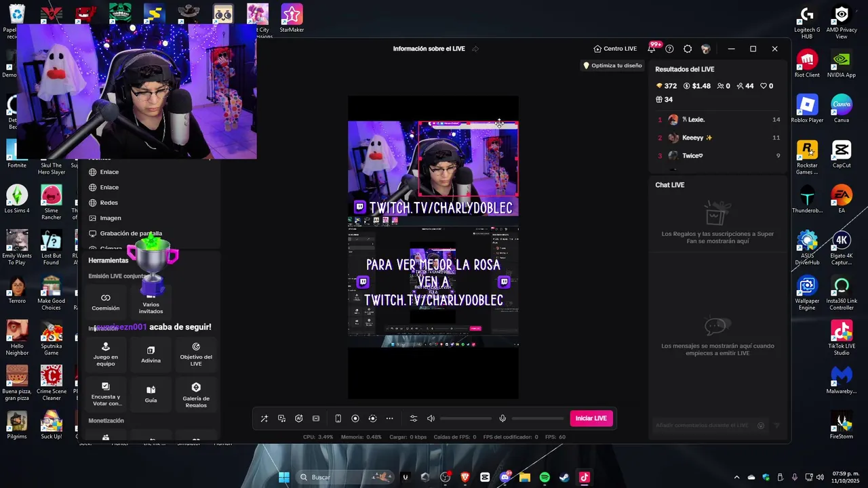Open Canva desktop shortcut

click(842, 108)
